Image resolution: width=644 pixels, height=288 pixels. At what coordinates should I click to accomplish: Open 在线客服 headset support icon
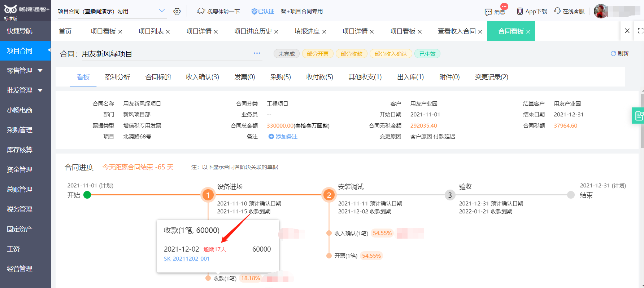point(557,11)
